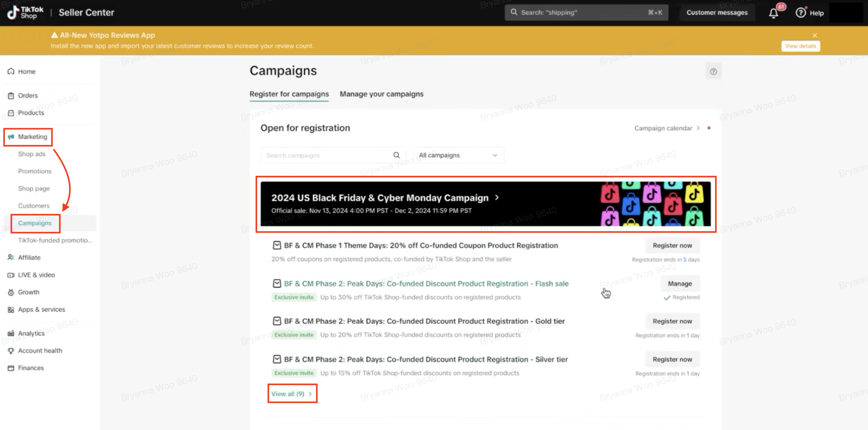The height and width of the screenshot is (430, 868).
Task: Open the Help question mark icon
Action: coord(801,13)
